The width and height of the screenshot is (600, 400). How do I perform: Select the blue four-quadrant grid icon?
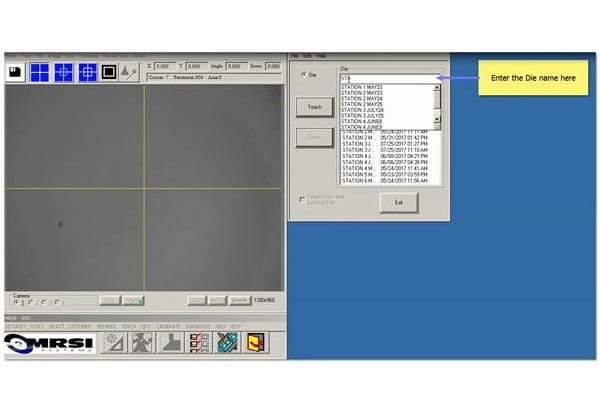click(40, 72)
